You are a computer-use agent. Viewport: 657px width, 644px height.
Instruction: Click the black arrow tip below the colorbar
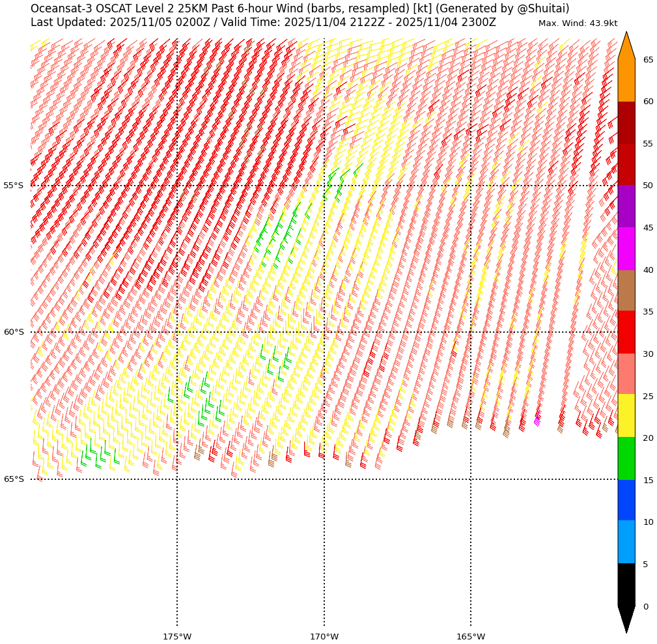pyautogui.click(x=626, y=619)
